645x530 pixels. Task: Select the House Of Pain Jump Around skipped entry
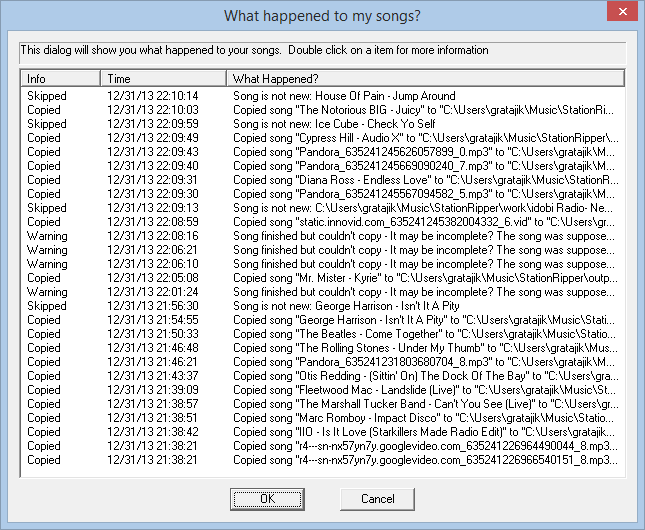tap(323, 96)
